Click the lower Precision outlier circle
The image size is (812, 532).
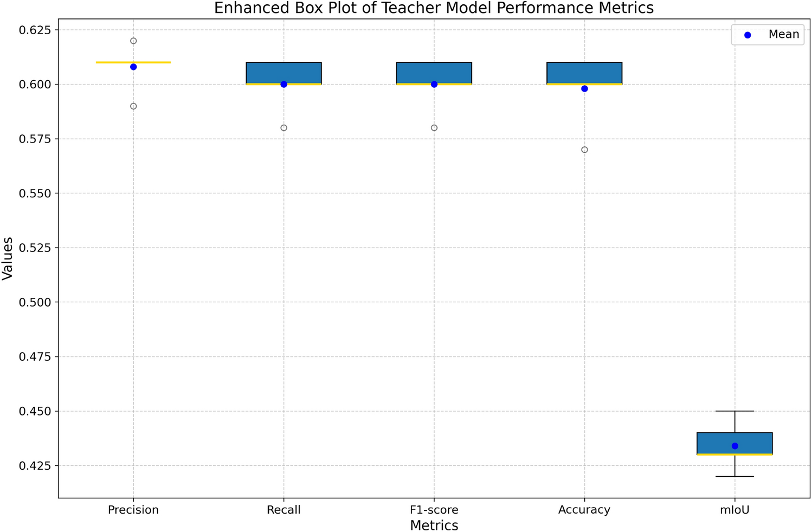coord(133,106)
